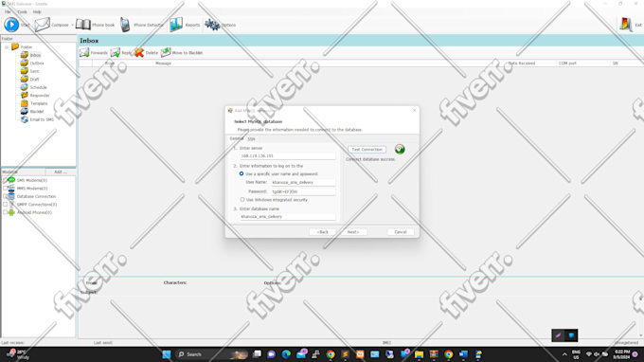
Task: Switch to the SSH tab in dialog
Action: coord(251,139)
